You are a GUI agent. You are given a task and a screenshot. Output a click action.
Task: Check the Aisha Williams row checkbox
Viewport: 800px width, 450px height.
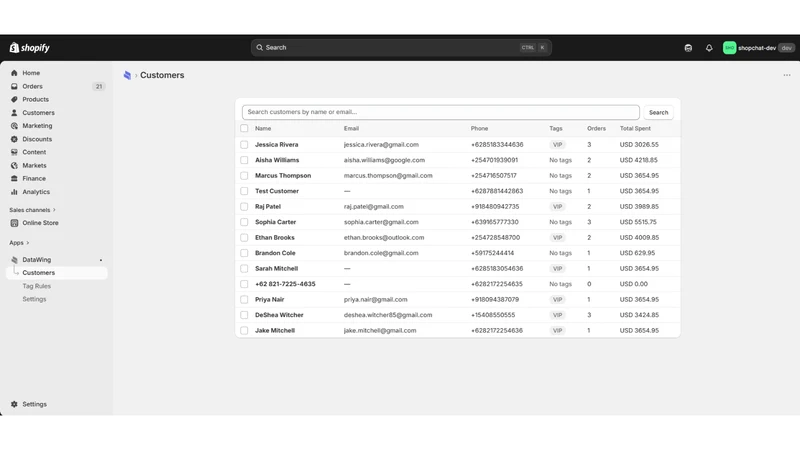(x=244, y=160)
